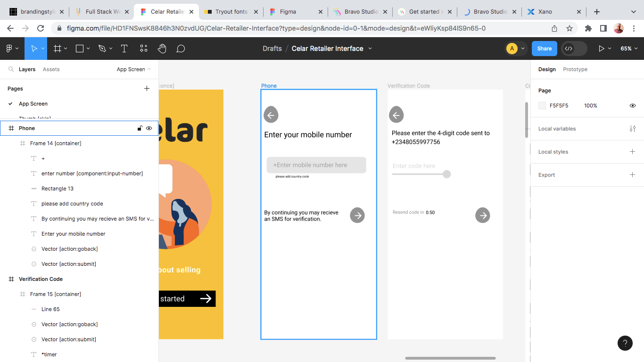
Task: Select the Text tool
Action: coord(124,49)
